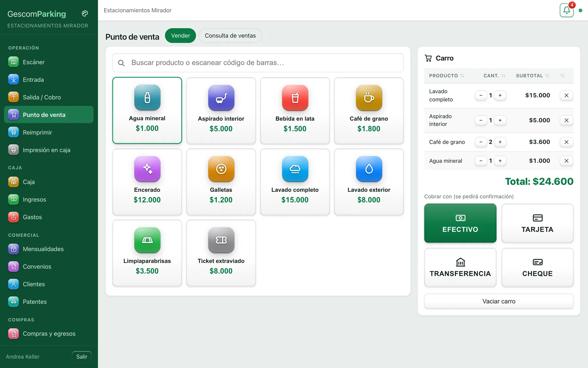
Task: Focus the product search field
Action: 258,63
